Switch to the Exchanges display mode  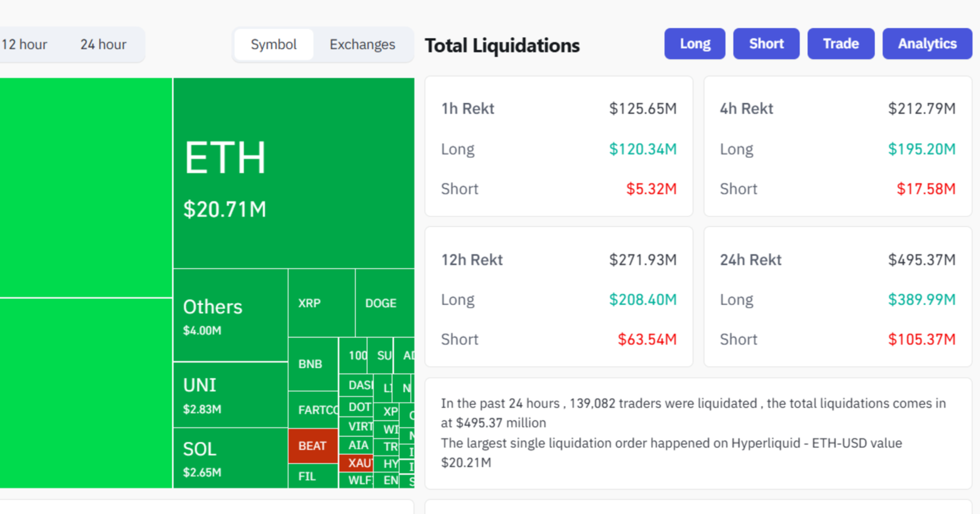click(x=362, y=44)
